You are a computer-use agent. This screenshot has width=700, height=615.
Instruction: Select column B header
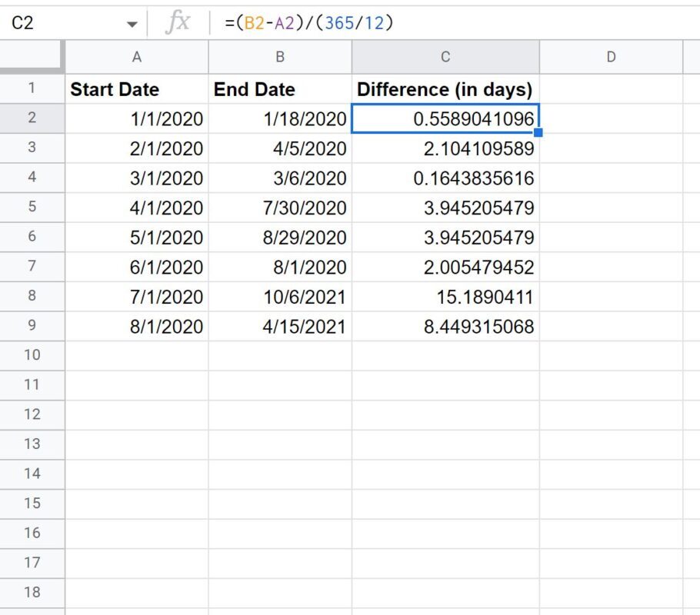pos(280,57)
